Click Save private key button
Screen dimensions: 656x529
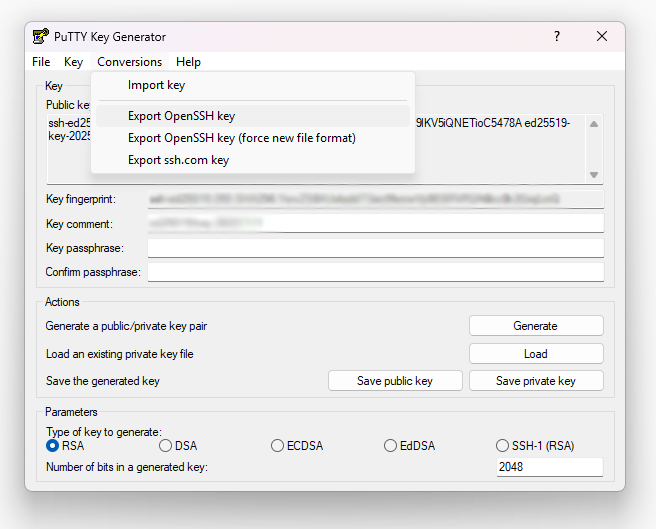point(536,381)
